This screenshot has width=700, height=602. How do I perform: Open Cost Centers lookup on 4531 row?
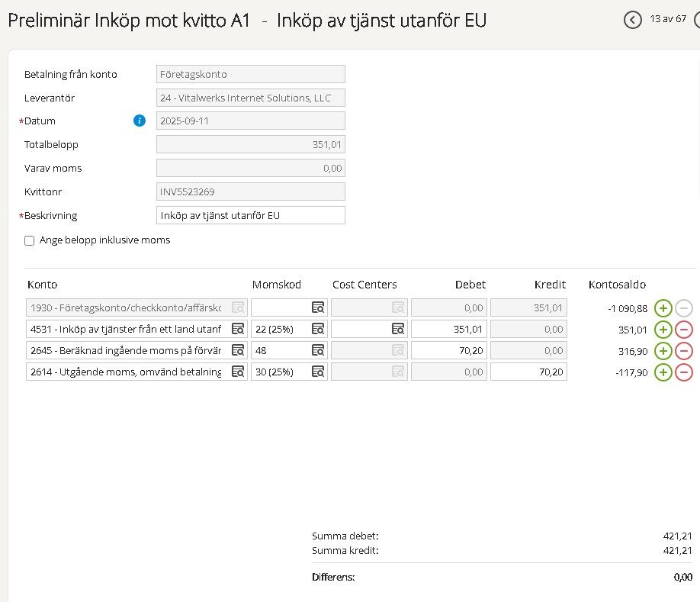click(x=397, y=330)
